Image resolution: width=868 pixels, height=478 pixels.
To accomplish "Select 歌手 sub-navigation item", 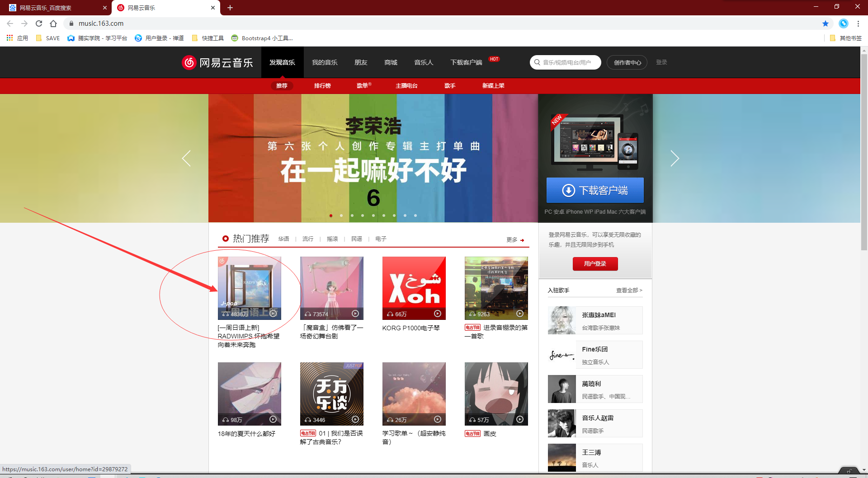I will [450, 85].
